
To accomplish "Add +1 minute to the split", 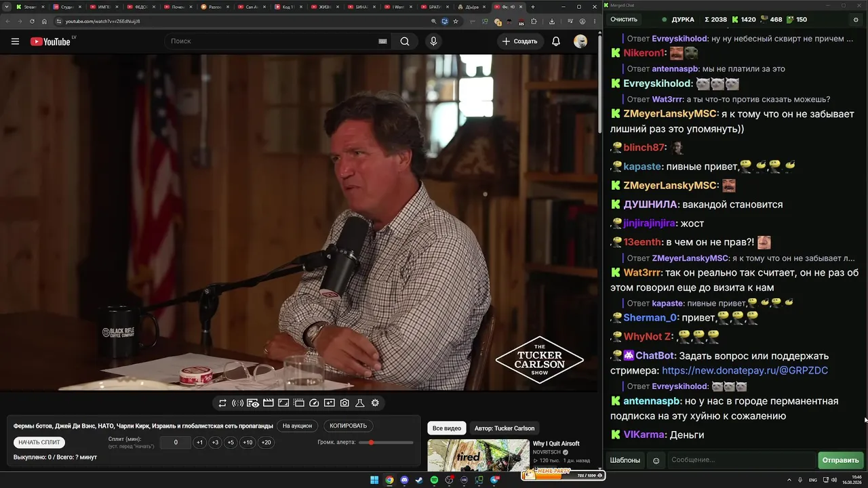I will click(x=199, y=443).
